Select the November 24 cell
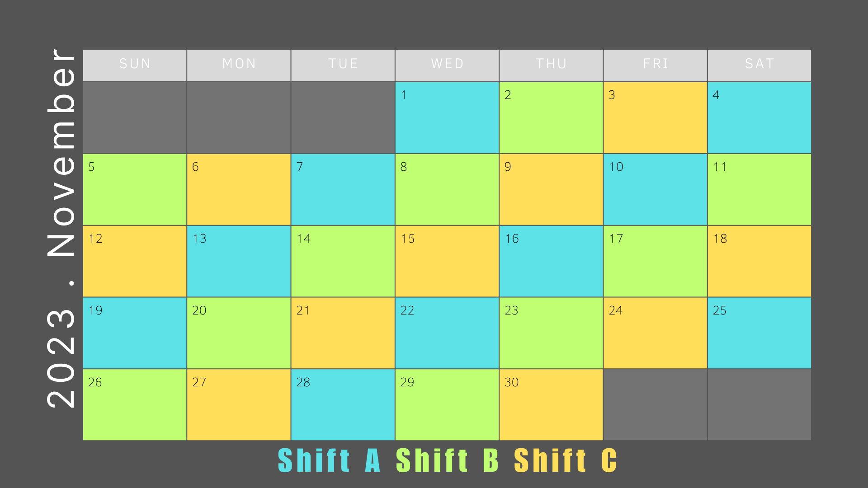The image size is (868, 488). click(x=656, y=333)
